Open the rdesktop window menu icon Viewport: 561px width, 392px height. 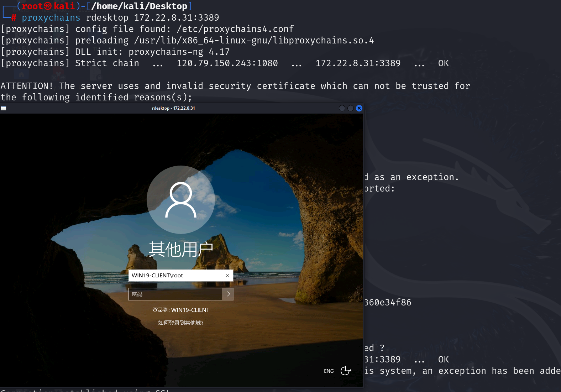[4, 108]
